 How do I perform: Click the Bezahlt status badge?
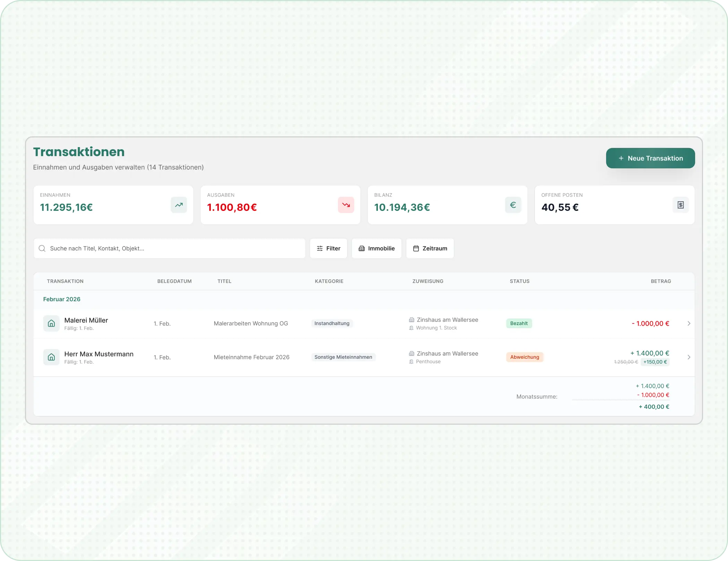click(519, 323)
